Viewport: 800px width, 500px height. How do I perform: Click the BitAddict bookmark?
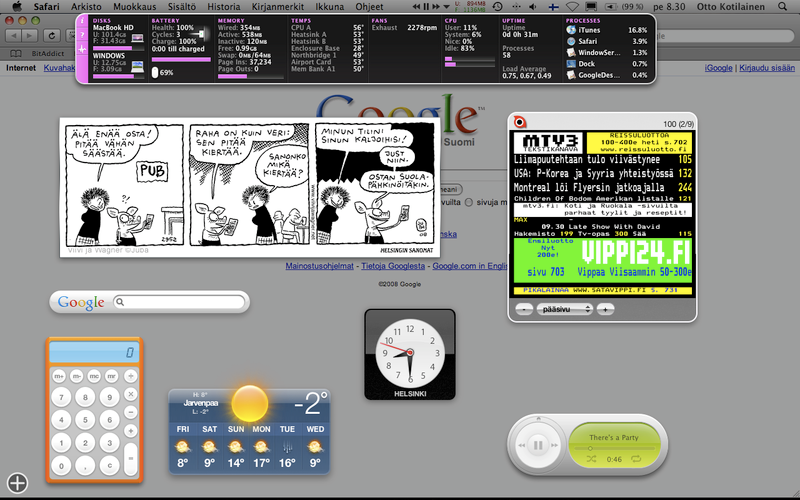[48, 53]
